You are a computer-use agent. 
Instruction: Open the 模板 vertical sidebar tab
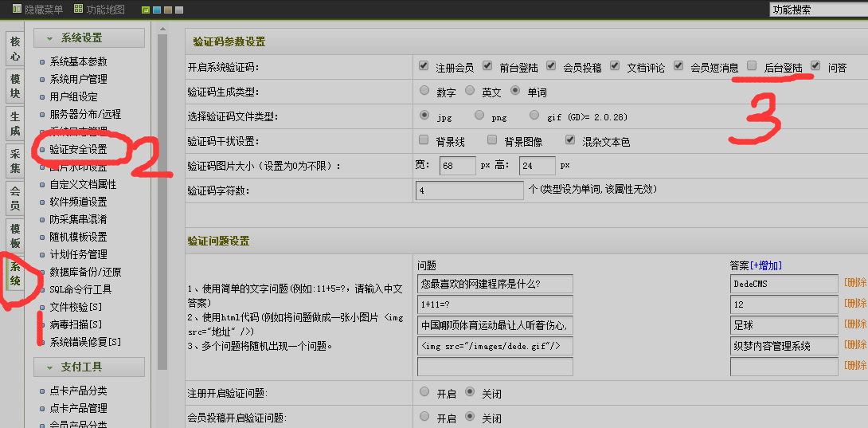coord(14,235)
